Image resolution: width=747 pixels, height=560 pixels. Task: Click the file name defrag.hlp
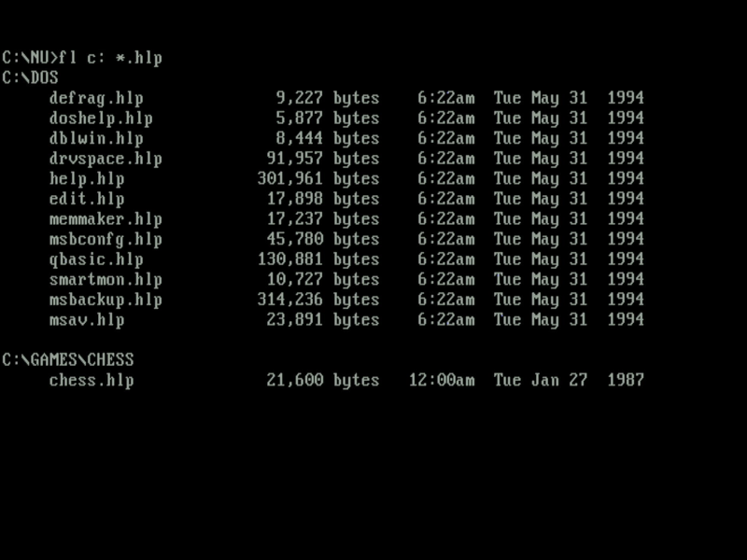pos(96,98)
